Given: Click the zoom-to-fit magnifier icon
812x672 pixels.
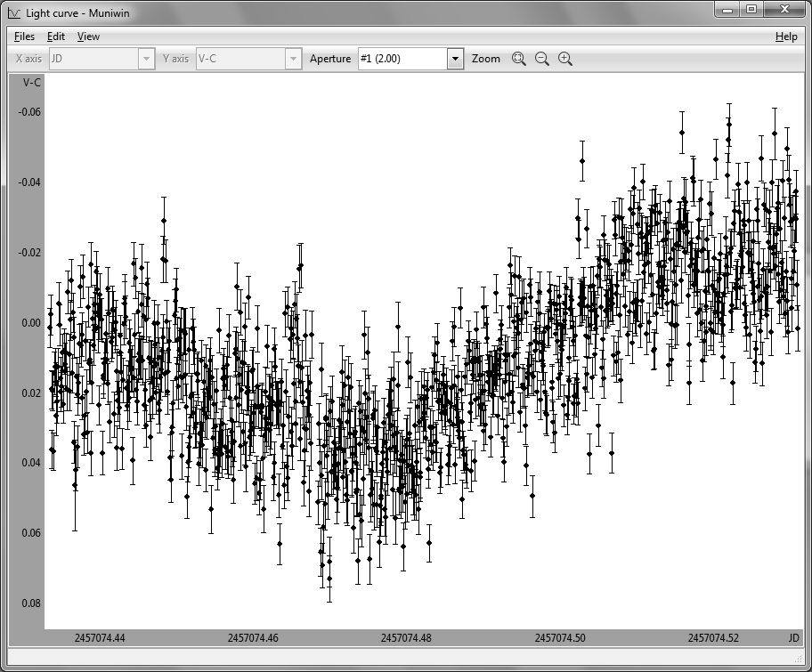Looking at the screenshot, I should (519, 59).
